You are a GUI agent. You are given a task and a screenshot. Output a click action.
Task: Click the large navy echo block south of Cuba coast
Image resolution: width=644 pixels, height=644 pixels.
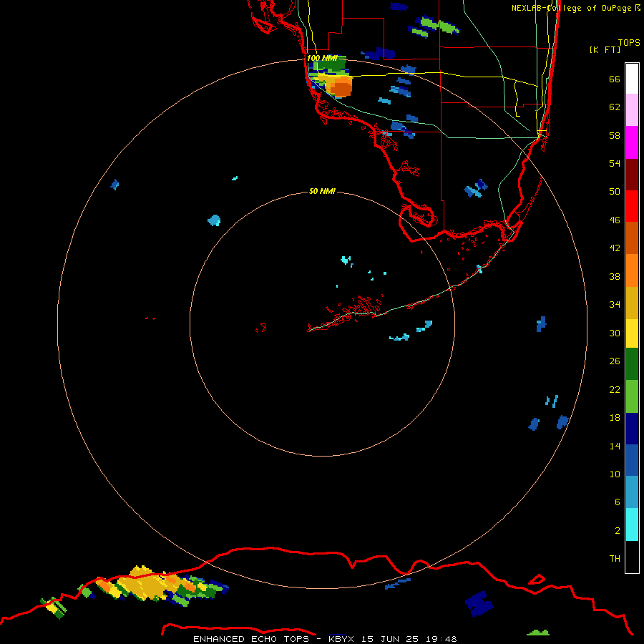coord(479,604)
